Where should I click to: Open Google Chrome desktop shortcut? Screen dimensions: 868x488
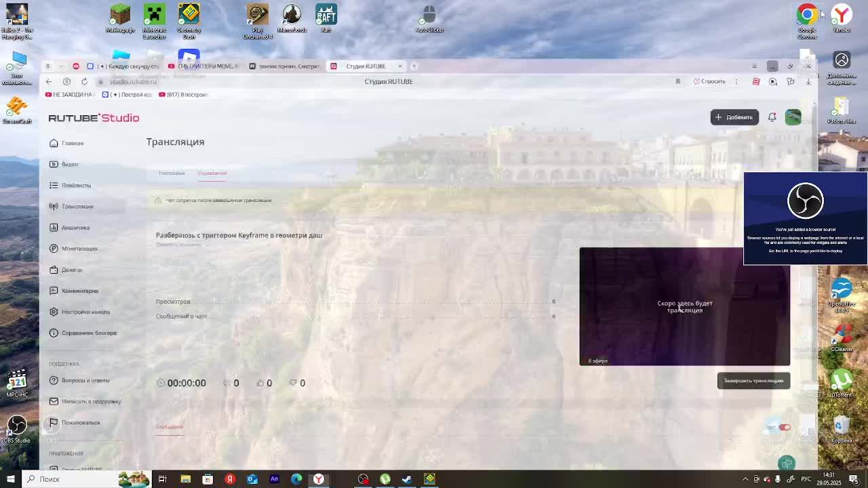point(807,21)
